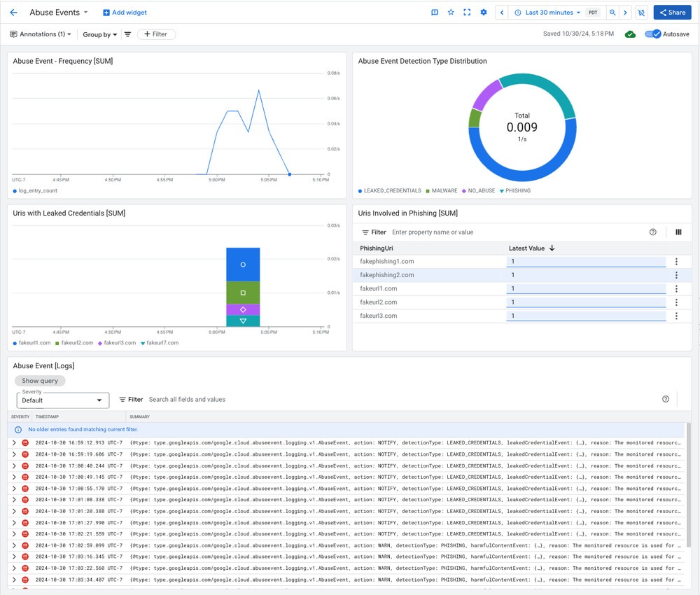
Task: Toggle MALWARE legend series in donut chart
Action: click(x=441, y=190)
